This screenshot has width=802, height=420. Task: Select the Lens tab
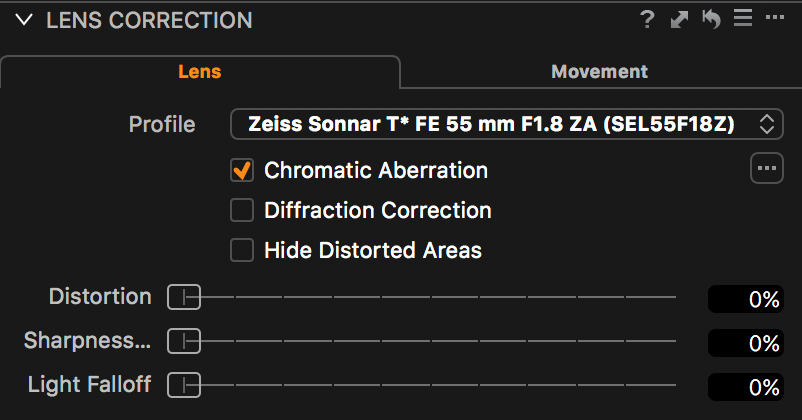[x=199, y=72]
